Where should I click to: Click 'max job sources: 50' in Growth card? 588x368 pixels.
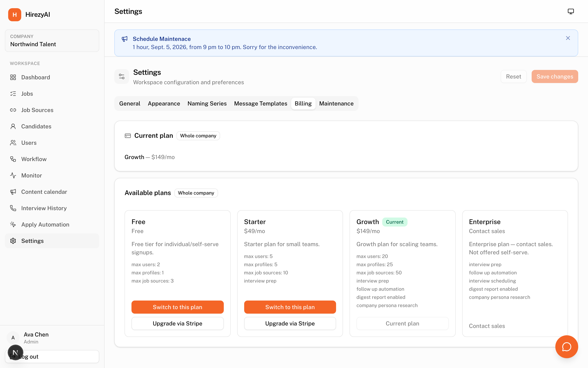pyautogui.click(x=379, y=273)
